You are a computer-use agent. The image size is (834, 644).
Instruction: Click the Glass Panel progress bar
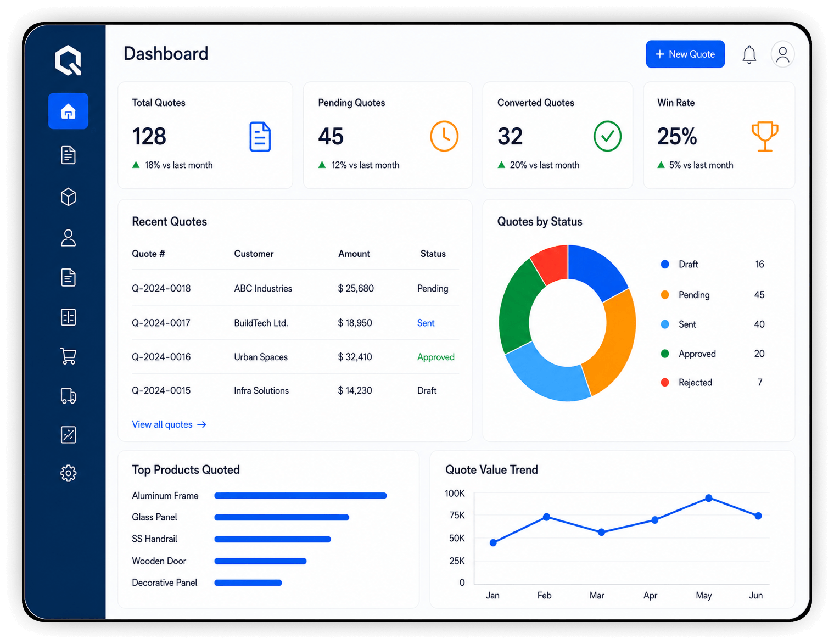pyautogui.click(x=282, y=517)
